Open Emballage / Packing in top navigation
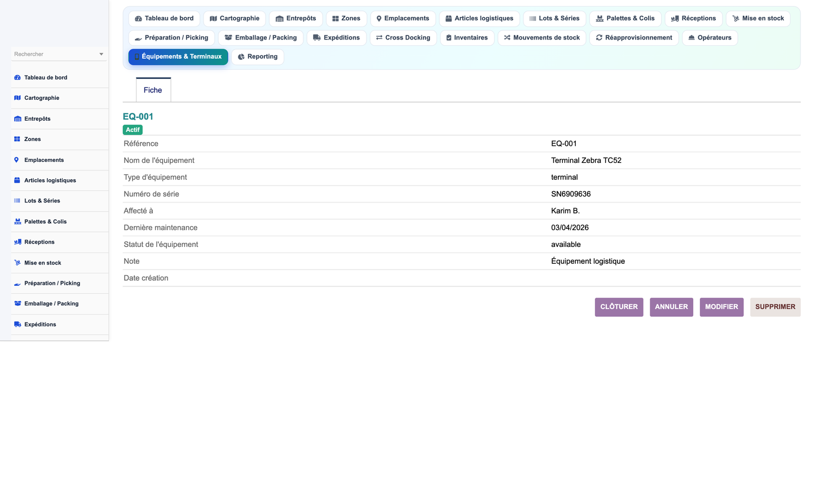 pos(261,38)
